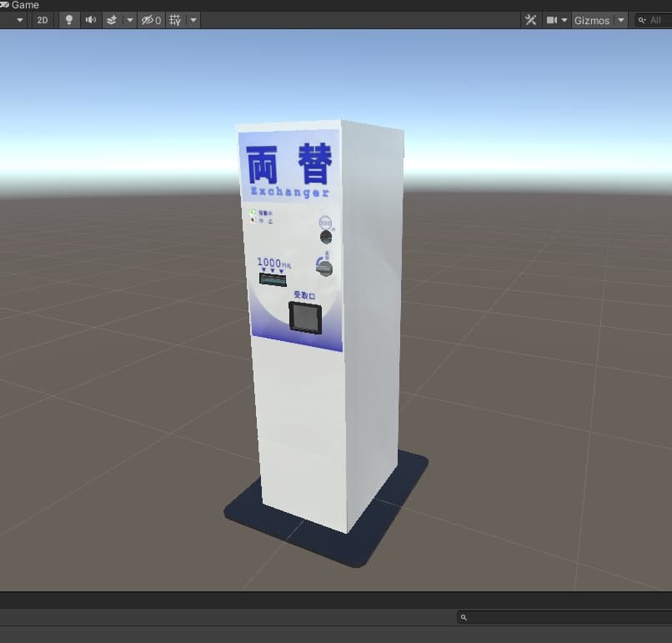
Task: Click the scene search field labeled All
Action: 657,20
